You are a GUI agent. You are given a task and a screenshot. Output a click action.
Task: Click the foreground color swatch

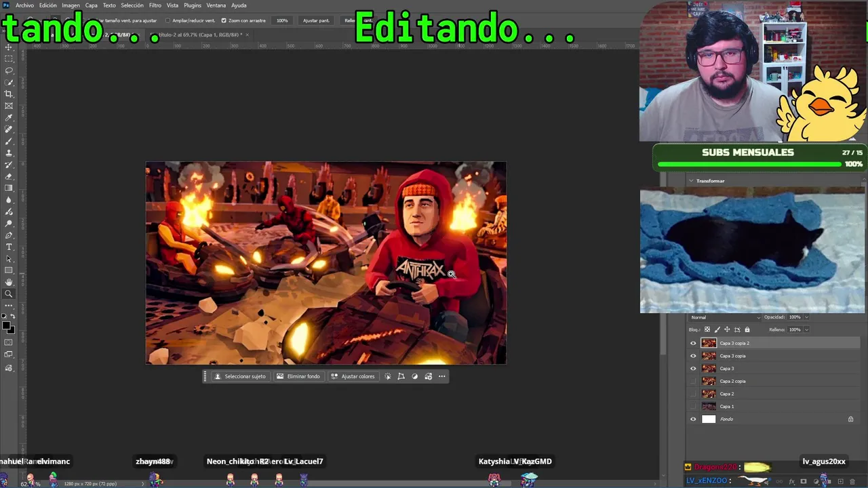click(x=6, y=326)
